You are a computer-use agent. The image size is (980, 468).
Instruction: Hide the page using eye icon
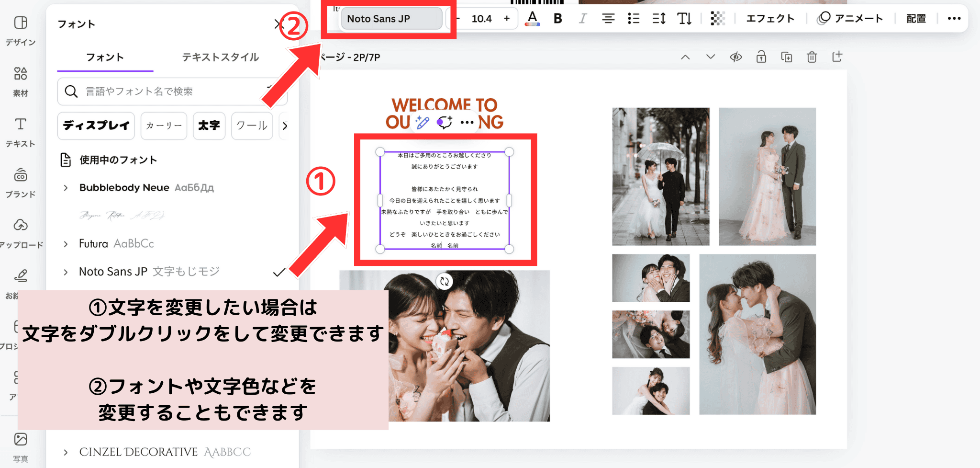pyautogui.click(x=735, y=57)
